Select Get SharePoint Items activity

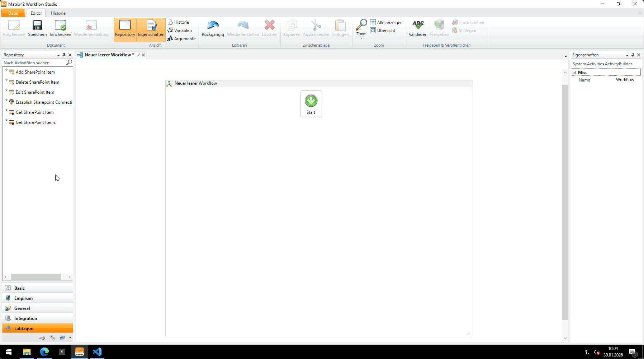[35, 122]
